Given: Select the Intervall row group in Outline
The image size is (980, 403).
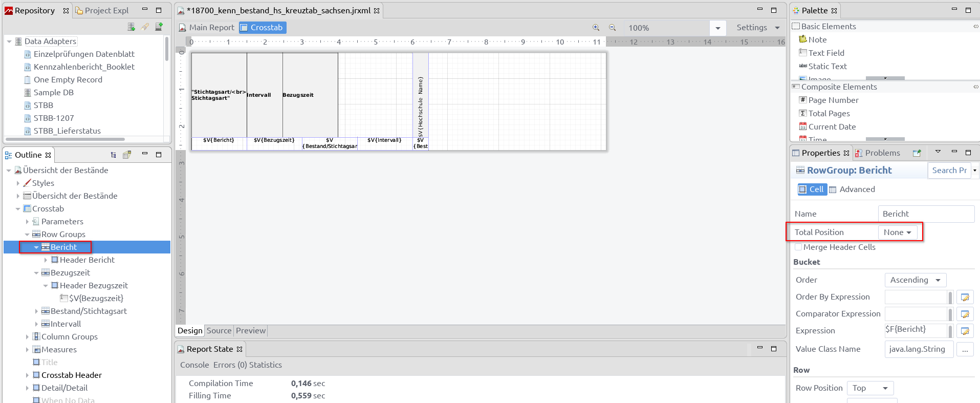Looking at the screenshot, I should (x=61, y=324).
